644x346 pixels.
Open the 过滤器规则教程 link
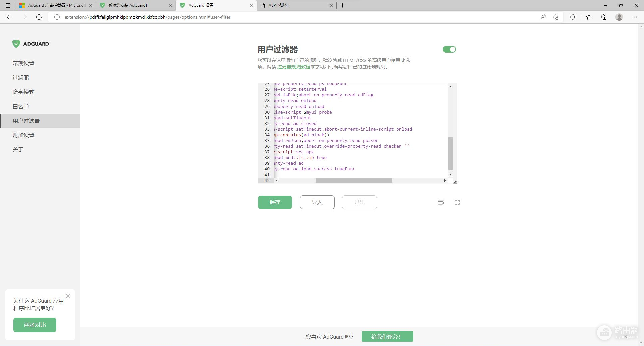point(293,67)
